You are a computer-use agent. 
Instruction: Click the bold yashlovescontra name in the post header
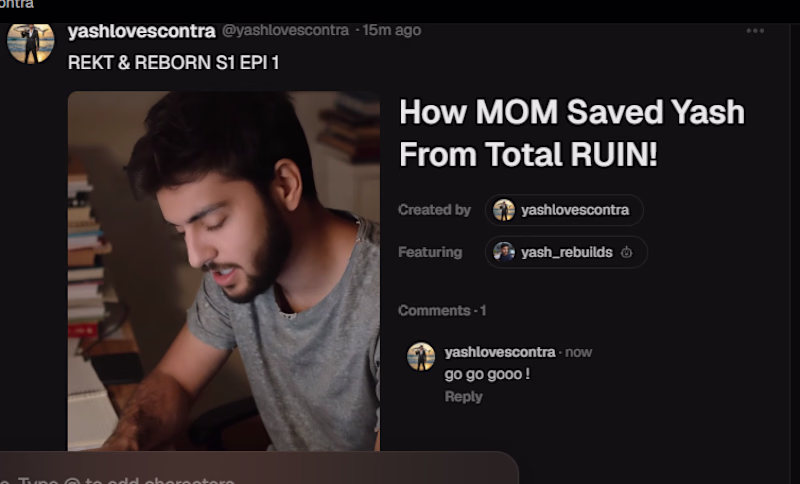[x=141, y=31]
